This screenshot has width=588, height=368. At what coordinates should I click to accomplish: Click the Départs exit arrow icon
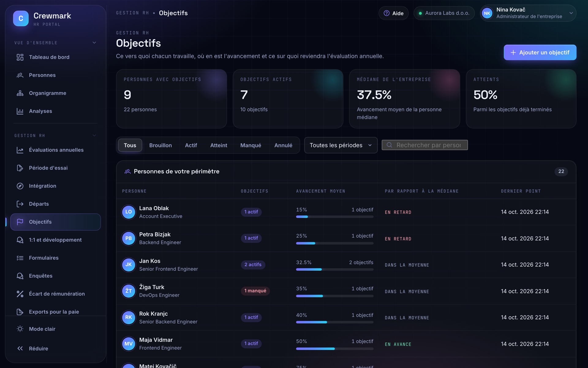pos(20,204)
